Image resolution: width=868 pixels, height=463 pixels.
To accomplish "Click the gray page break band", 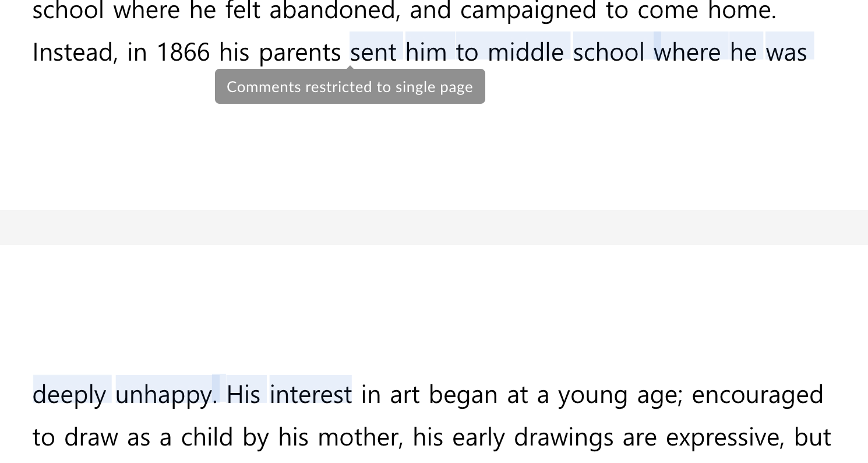I will [434, 227].
